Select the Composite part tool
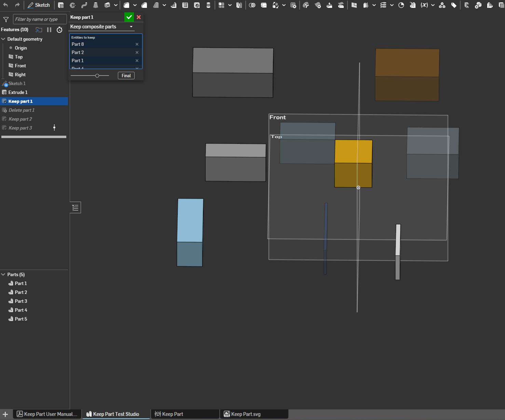The height and width of the screenshot is (420, 505). click(x=442, y=5)
